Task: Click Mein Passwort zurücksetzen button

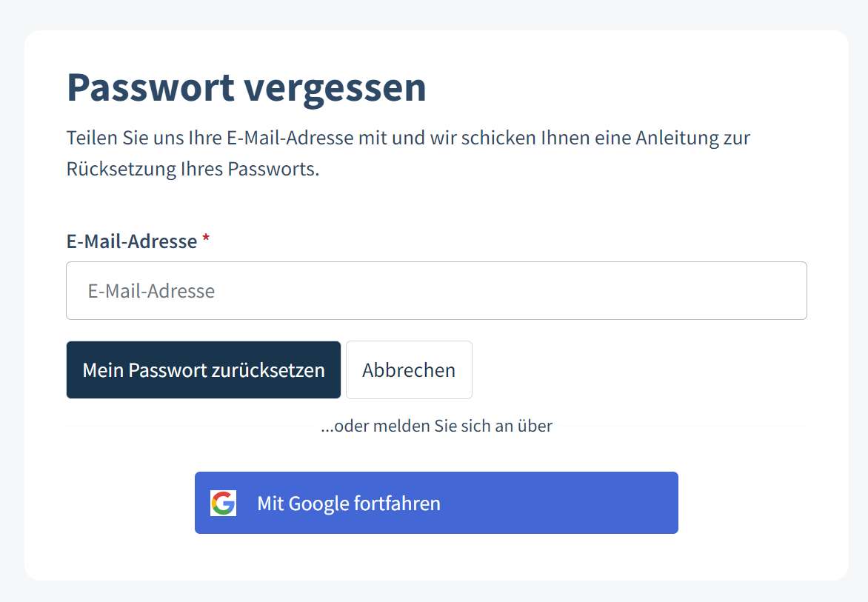Action: tap(203, 369)
